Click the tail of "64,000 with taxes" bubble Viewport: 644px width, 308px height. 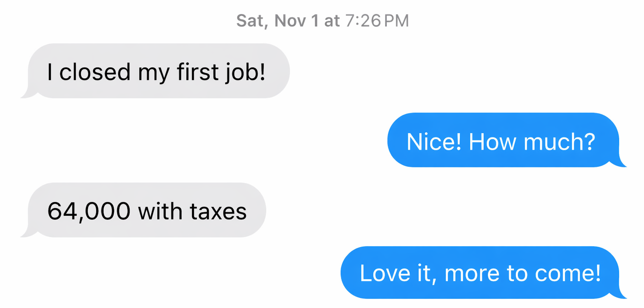(27, 233)
